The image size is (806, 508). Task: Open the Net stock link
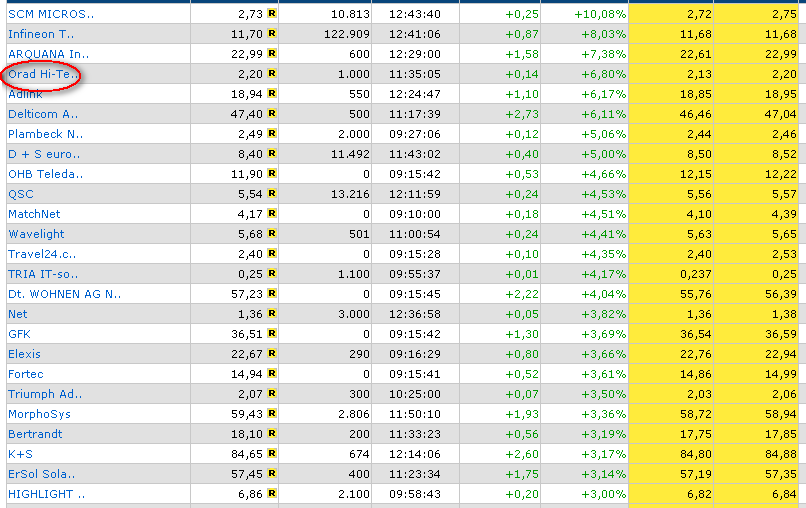click(x=17, y=314)
